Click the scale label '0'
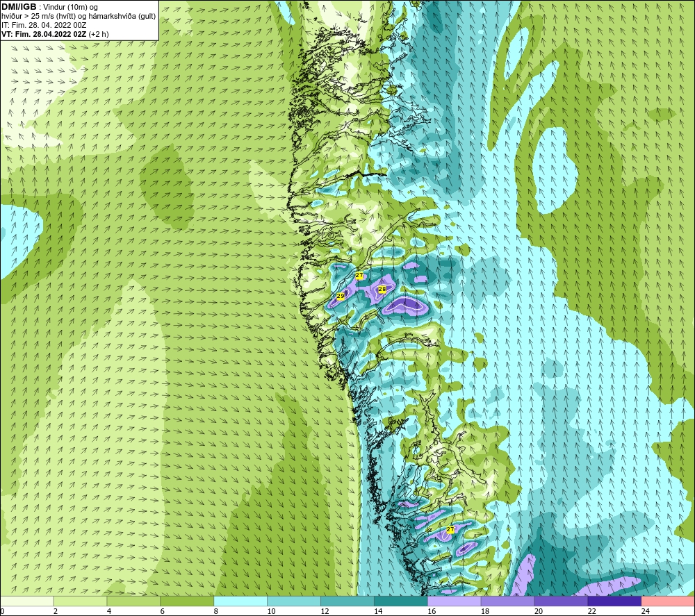 tap(2, 611)
